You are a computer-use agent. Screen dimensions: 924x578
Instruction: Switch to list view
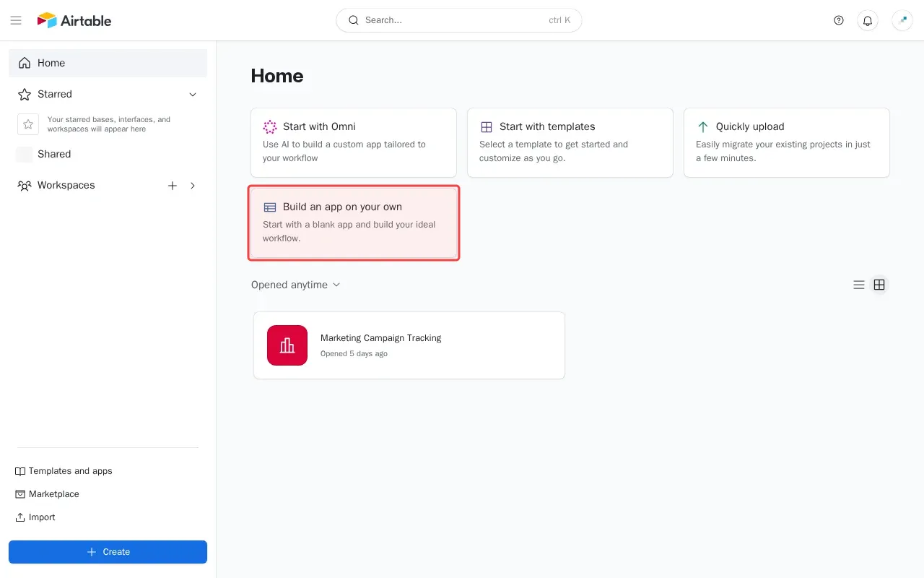coord(859,285)
